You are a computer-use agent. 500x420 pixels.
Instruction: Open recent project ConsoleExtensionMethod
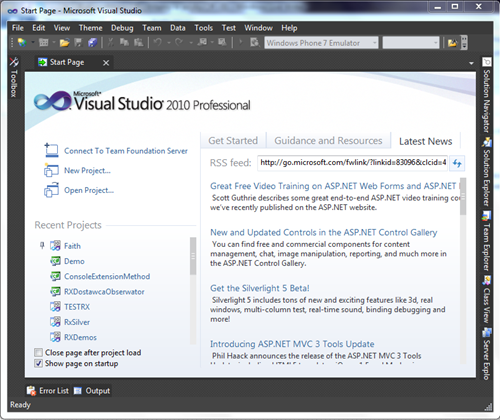[x=107, y=277]
